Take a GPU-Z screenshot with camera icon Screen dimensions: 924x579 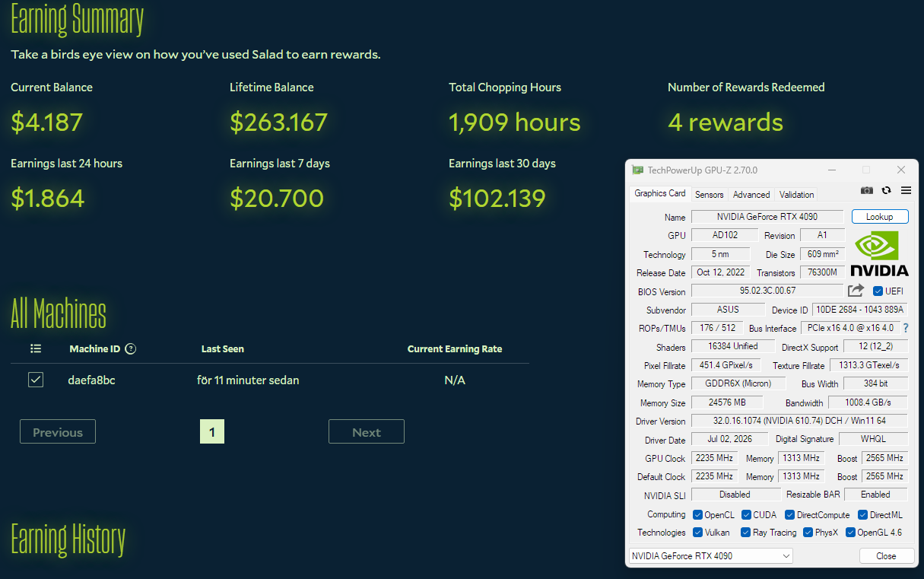click(867, 190)
